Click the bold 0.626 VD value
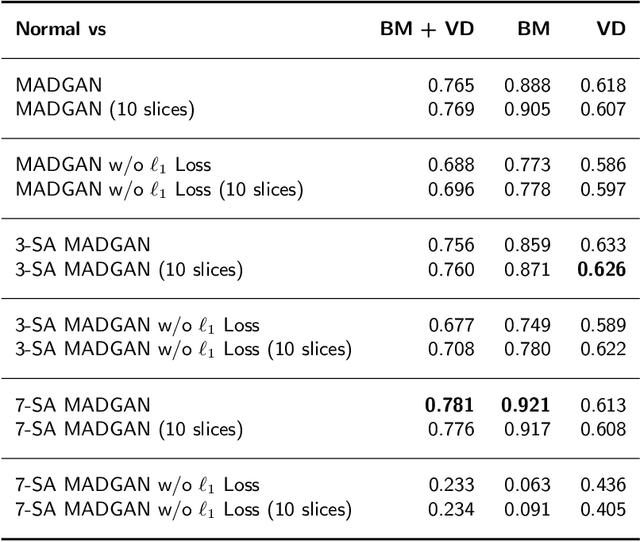640x542 pixels. 603,268
